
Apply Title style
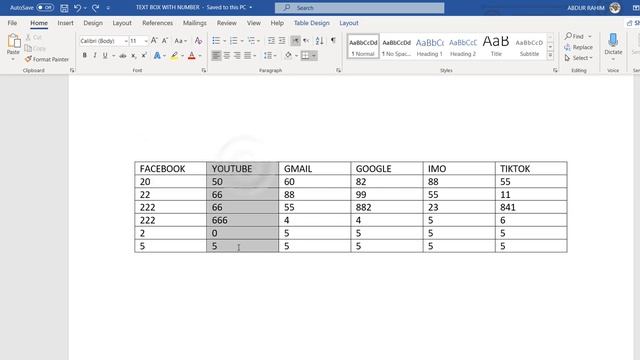tap(496, 47)
